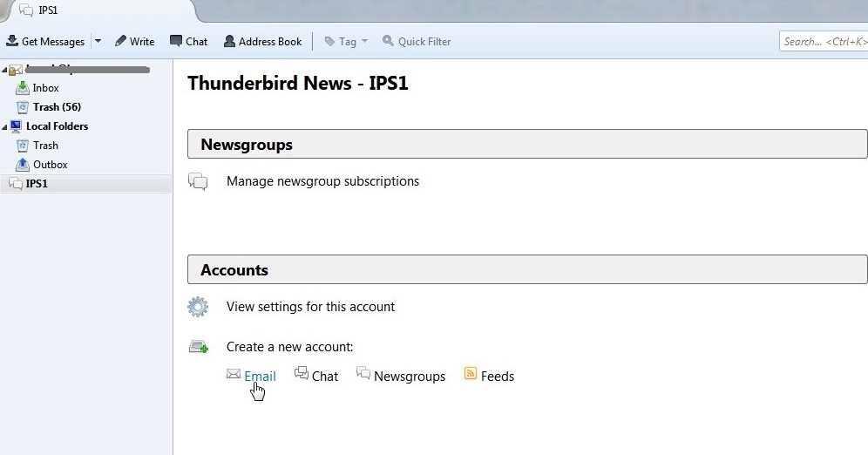The width and height of the screenshot is (868, 455).
Task: Click the Local Folders Trash bin icon
Action: (x=23, y=146)
